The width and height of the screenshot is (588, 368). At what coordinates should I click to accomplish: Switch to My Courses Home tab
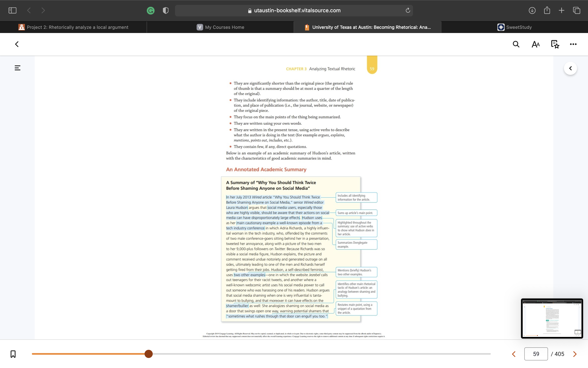(220, 27)
